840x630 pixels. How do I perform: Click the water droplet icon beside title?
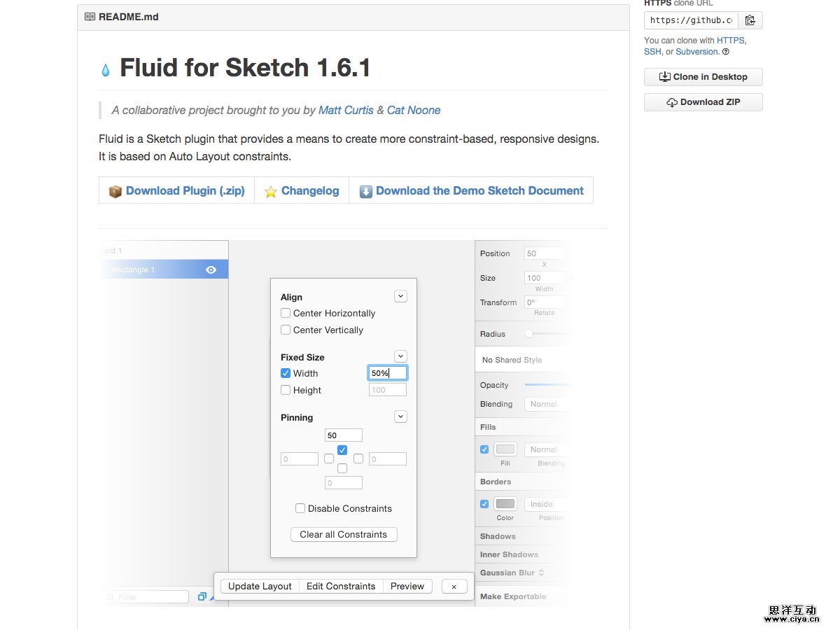point(106,70)
